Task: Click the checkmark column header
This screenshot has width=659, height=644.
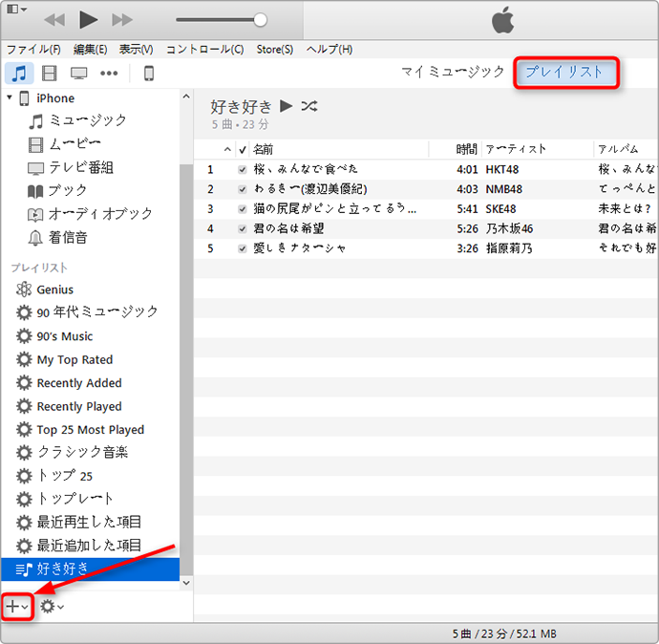Action: click(x=243, y=150)
